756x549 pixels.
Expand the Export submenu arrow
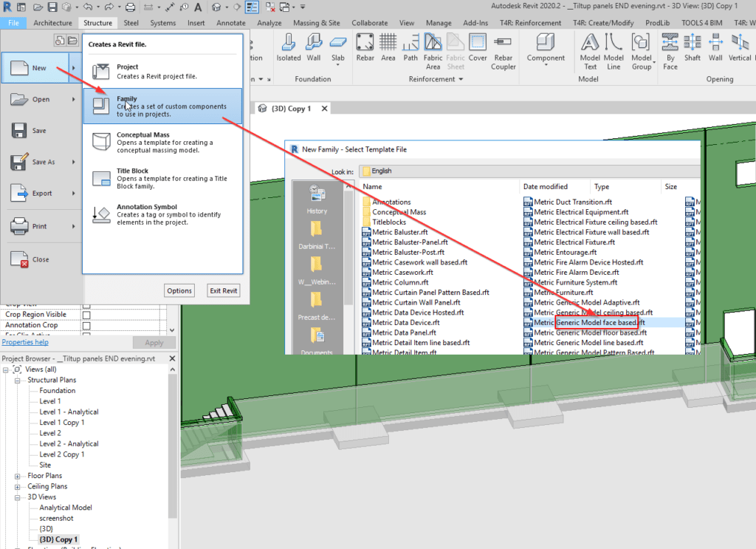pyautogui.click(x=74, y=194)
